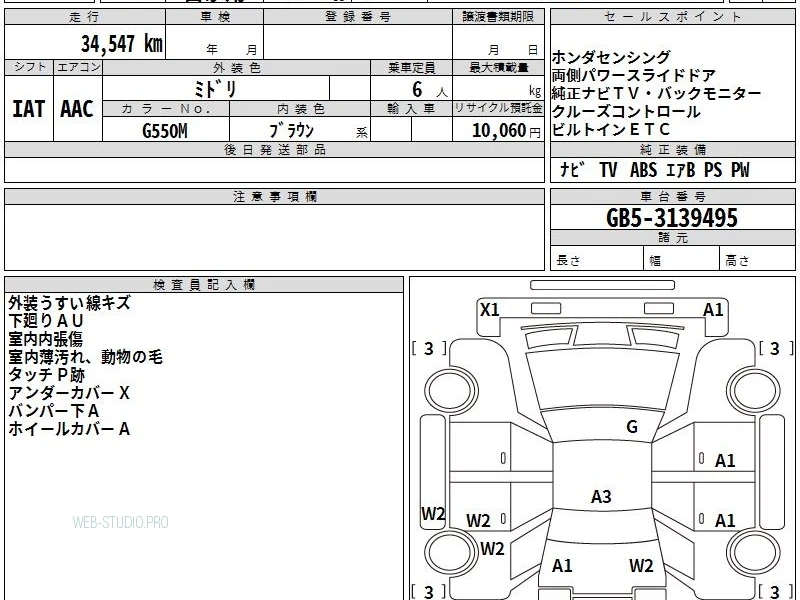Select the X1 damage mark on diagram
Screen dimensions: 800x600
[490, 309]
